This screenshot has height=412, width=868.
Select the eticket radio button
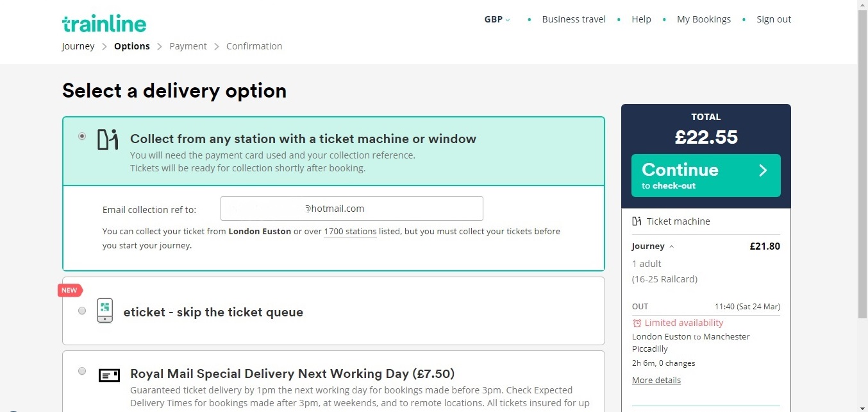click(x=81, y=311)
